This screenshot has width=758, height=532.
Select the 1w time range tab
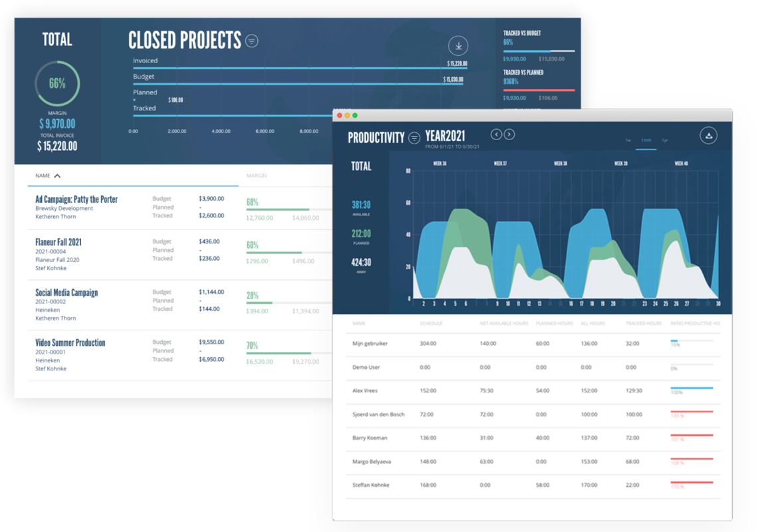628,140
